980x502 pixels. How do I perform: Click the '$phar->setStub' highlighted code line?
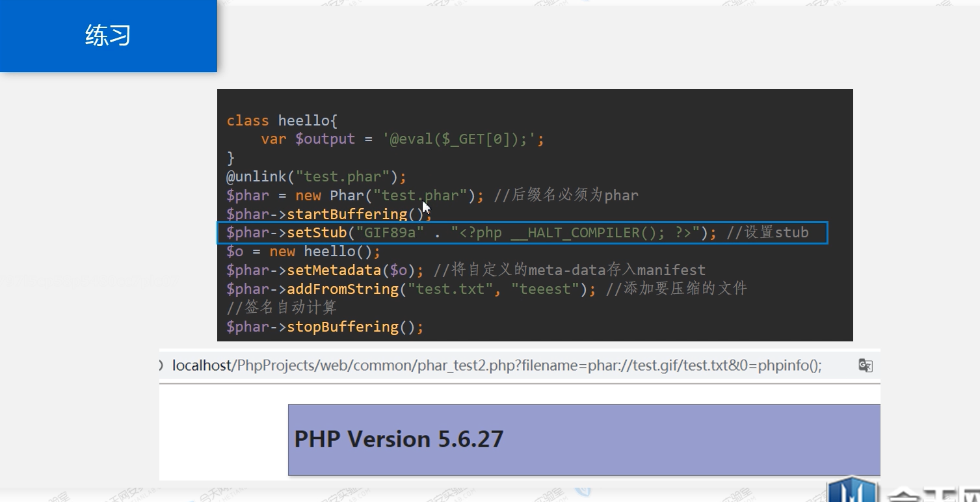click(x=522, y=233)
